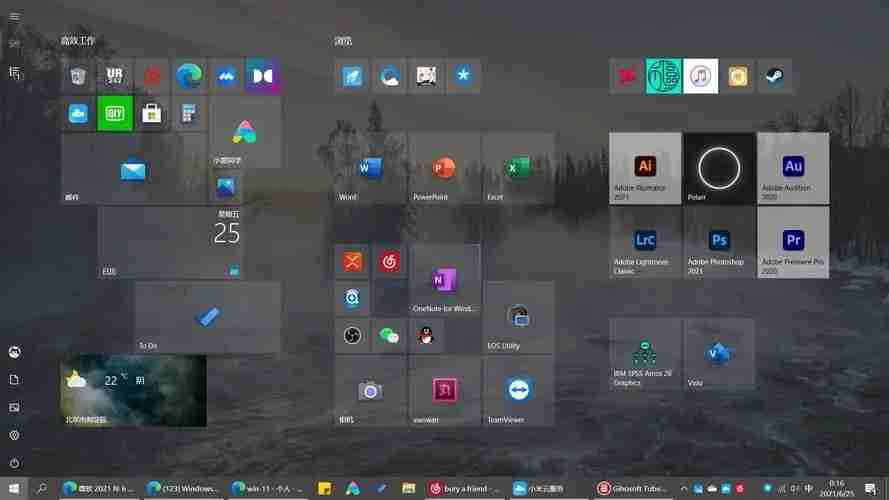Screen dimensions: 889x500
Task: Show the all apps list view
Action: click(x=15, y=72)
